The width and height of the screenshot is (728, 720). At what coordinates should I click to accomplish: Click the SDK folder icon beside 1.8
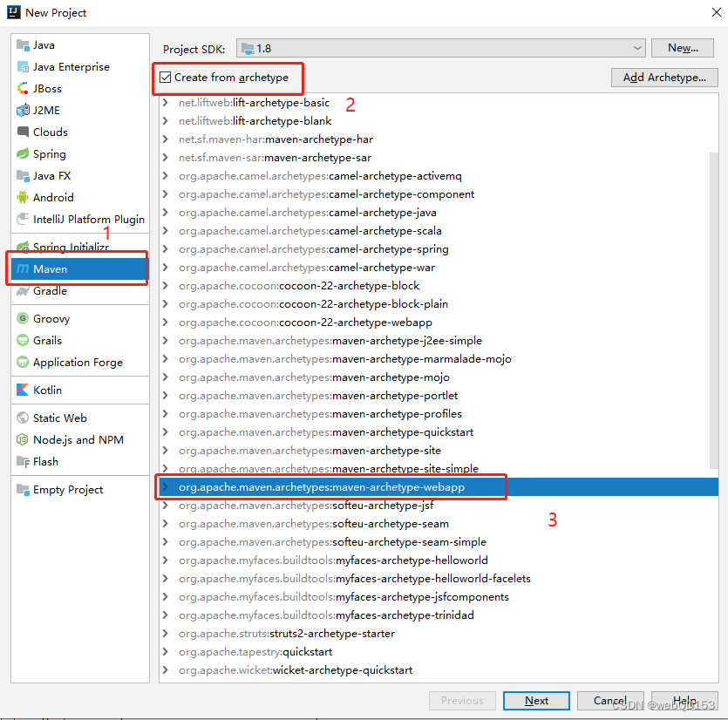pyautogui.click(x=248, y=48)
